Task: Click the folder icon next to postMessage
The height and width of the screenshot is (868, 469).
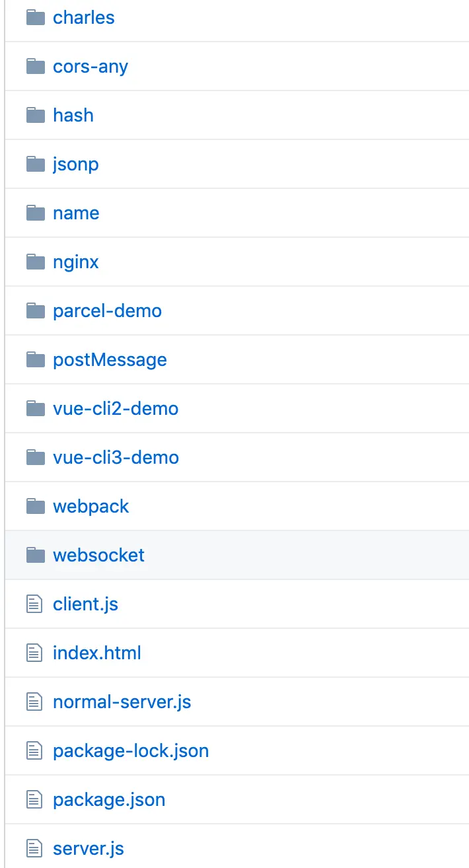Action: 35,359
